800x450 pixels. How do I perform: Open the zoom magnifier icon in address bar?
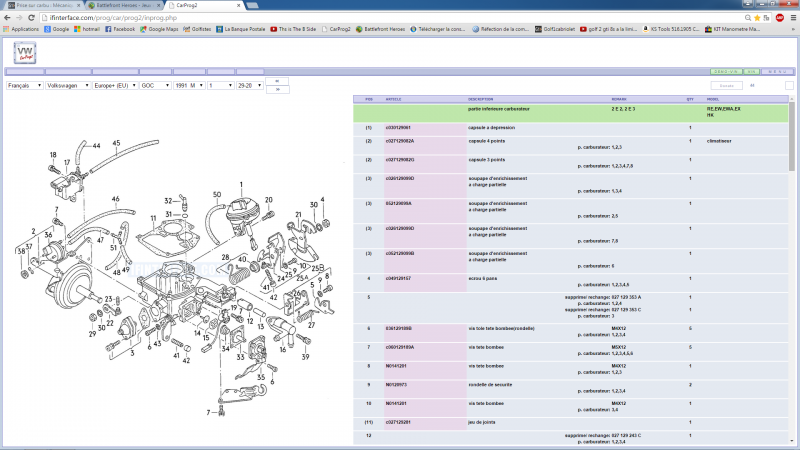coord(748,18)
